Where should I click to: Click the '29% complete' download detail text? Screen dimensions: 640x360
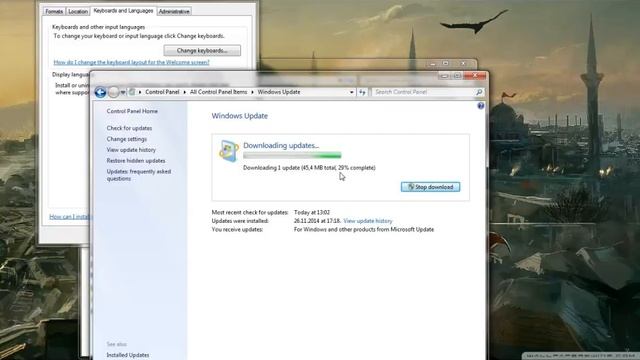point(357,168)
